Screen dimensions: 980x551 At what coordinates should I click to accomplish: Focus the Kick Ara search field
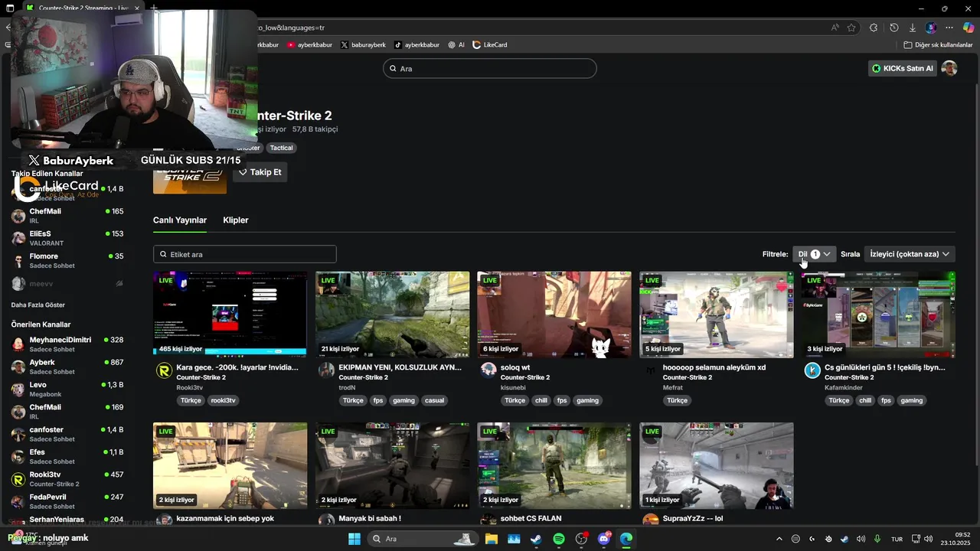pyautogui.click(x=490, y=68)
